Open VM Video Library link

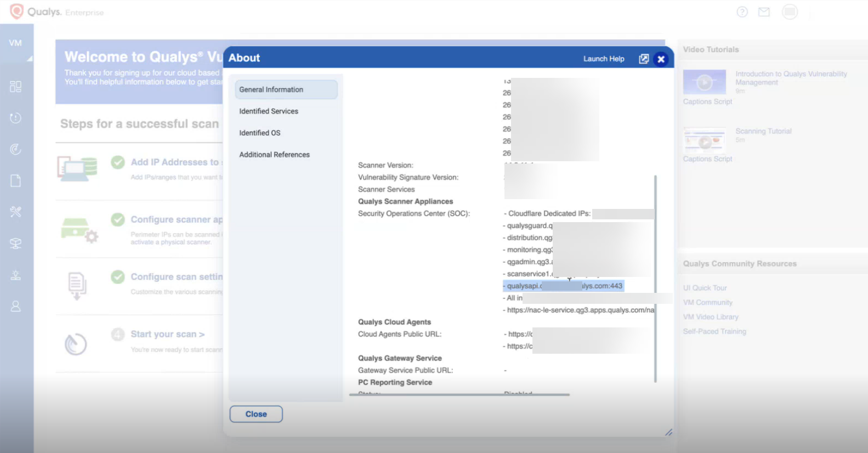point(711,317)
